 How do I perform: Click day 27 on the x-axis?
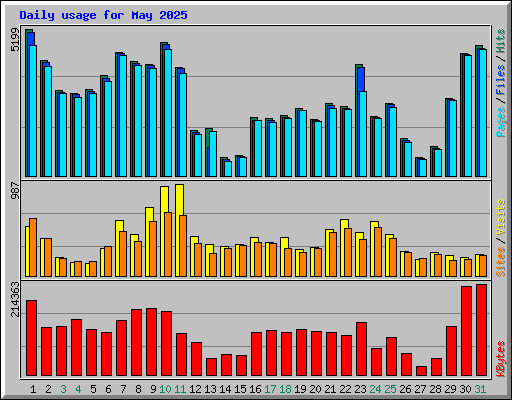420,389
